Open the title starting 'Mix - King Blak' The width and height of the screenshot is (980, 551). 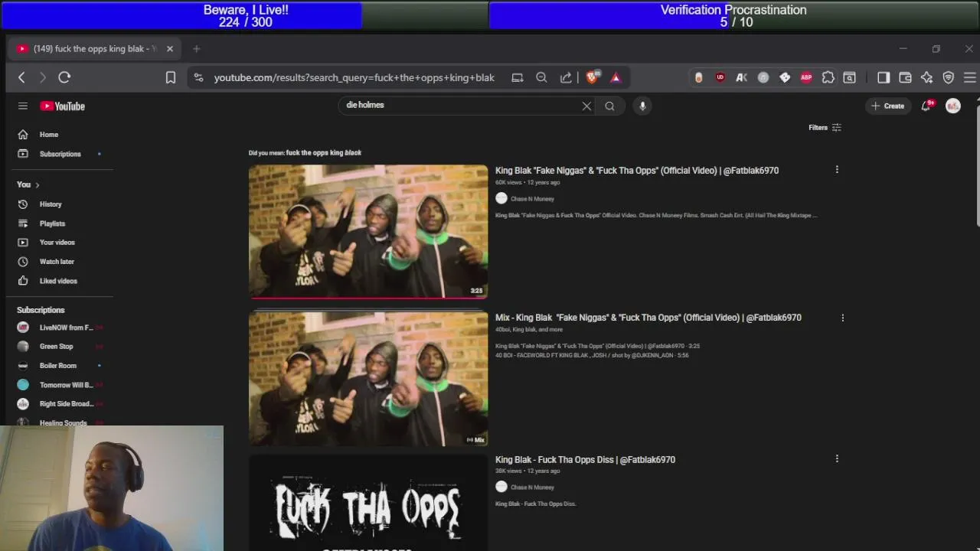pos(648,318)
